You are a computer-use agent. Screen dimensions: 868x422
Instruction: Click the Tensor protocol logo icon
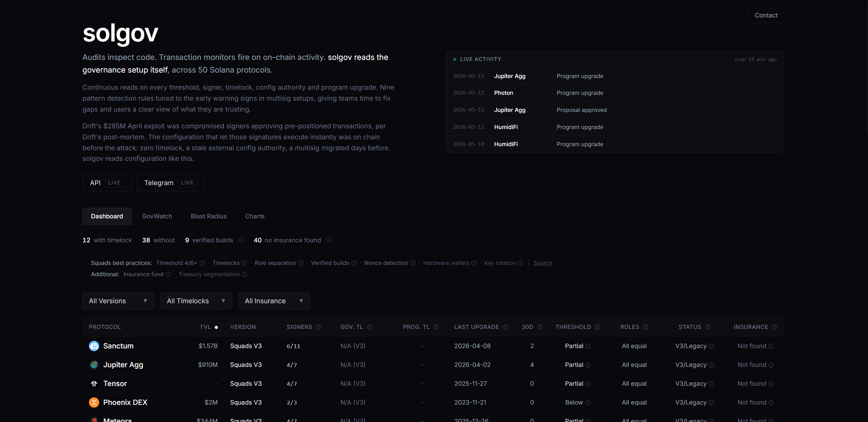(x=94, y=384)
